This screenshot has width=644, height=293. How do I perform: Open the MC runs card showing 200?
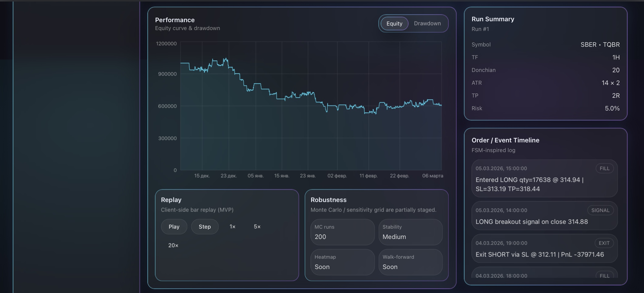click(342, 232)
